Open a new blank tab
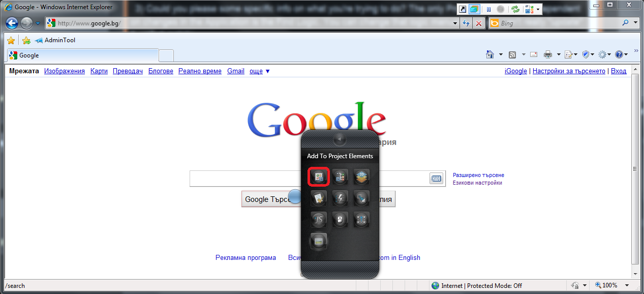The width and height of the screenshot is (644, 294). point(166,55)
